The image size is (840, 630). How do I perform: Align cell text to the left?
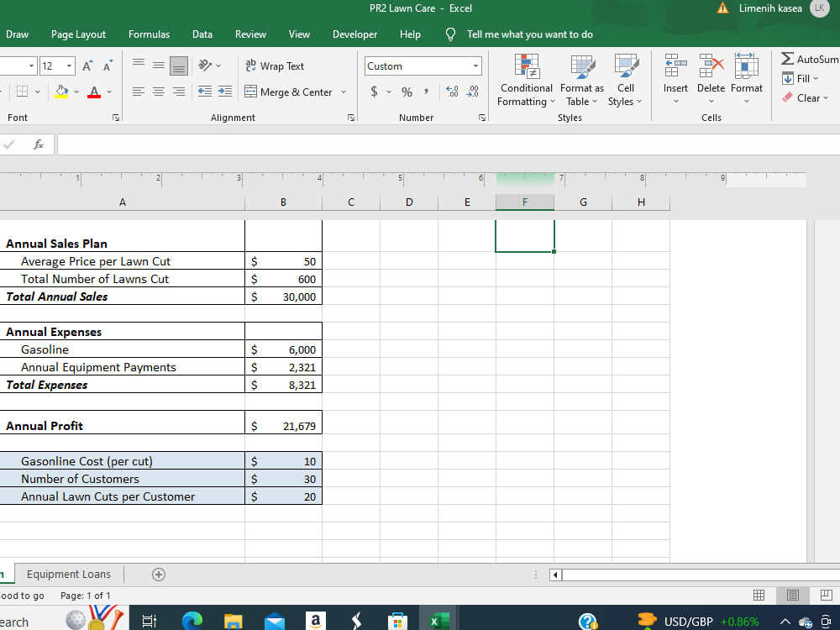139,92
